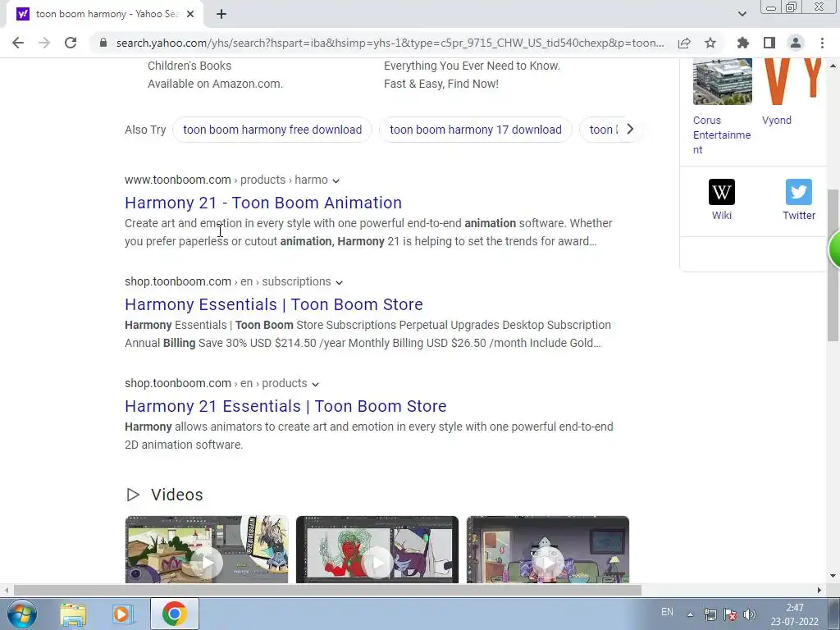The width and height of the screenshot is (840, 630).
Task: Open the Twitter link label
Action: 799,216
